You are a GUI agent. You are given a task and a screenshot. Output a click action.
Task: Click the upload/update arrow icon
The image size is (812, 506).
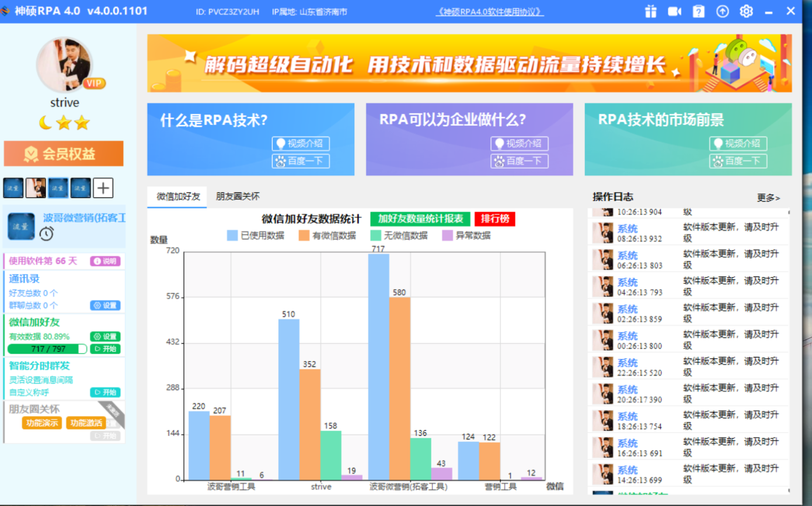723,11
